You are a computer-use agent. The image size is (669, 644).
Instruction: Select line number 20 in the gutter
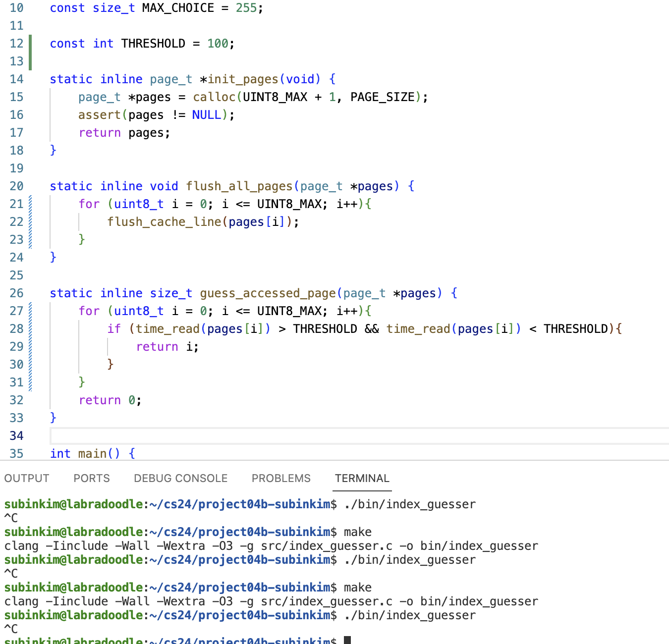click(16, 186)
